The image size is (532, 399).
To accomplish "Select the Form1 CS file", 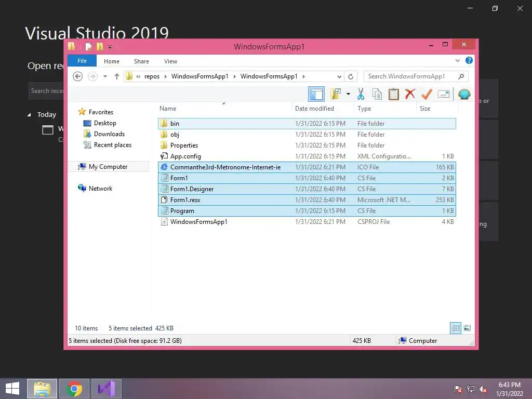I will [x=307, y=178].
